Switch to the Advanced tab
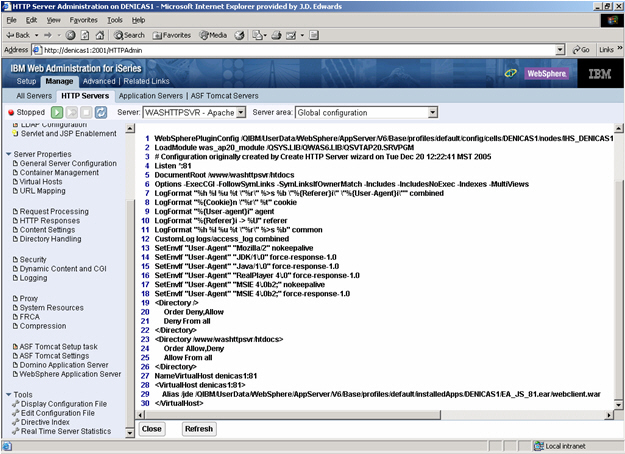 (x=99, y=81)
